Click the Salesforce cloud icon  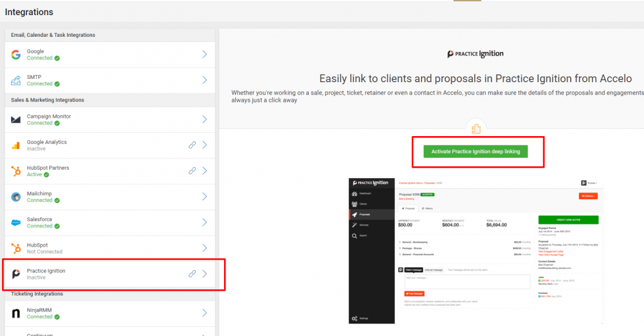click(16, 223)
